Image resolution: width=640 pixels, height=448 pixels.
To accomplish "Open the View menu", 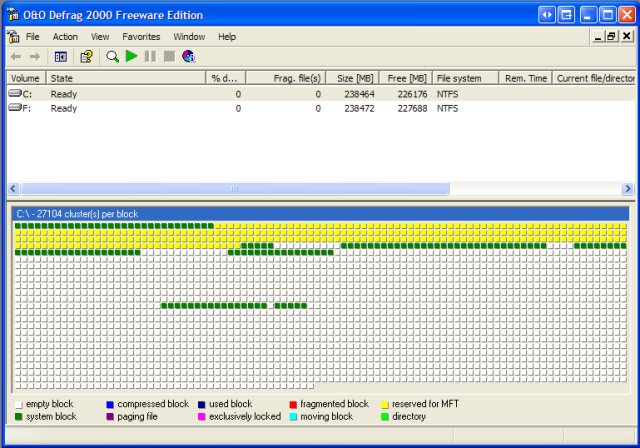I will (100, 37).
